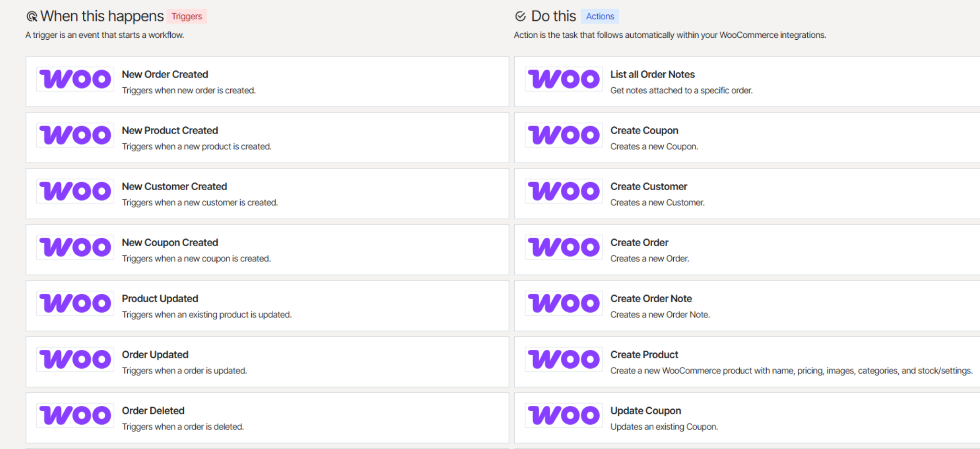Screen dimensions: 980x449
Task: Click the Woo logo beside New Order Created
Action: click(75, 79)
